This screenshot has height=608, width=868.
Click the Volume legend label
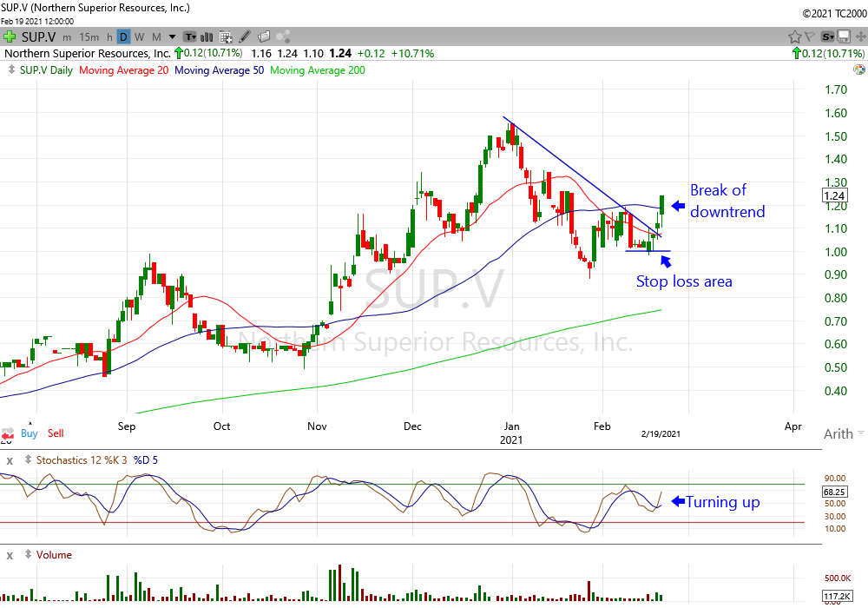(x=54, y=555)
